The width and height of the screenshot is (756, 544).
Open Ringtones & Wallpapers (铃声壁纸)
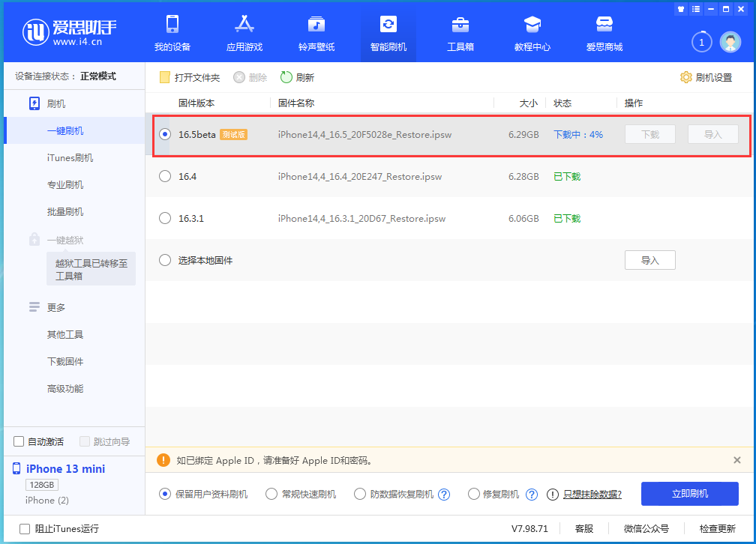pyautogui.click(x=316, y=33)
